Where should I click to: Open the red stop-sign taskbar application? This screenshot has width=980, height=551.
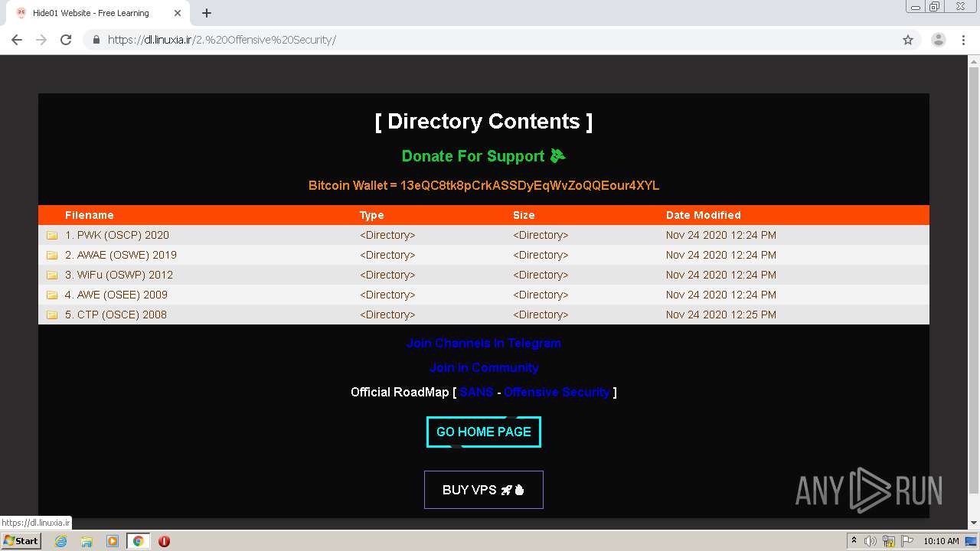pyautogui.click(x=164, y=541)
